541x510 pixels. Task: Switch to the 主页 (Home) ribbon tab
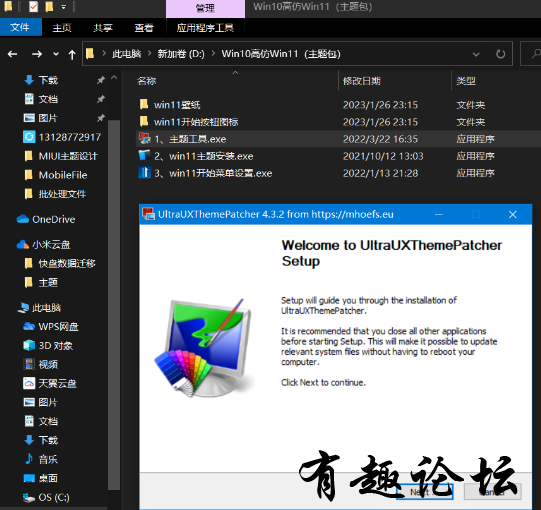click(62, 28)
